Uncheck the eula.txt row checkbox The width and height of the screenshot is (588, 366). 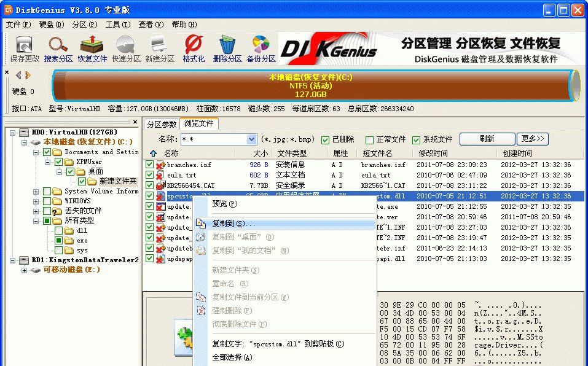coord(150,175)
